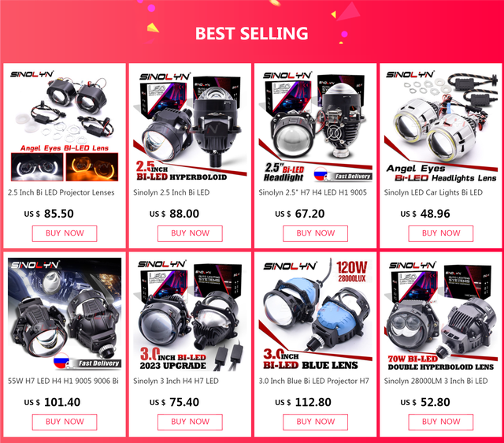Open the chrome Angel Eyes Headlights Lens image
Viewport: 504px width, 443px height.
tap(441, 126)
